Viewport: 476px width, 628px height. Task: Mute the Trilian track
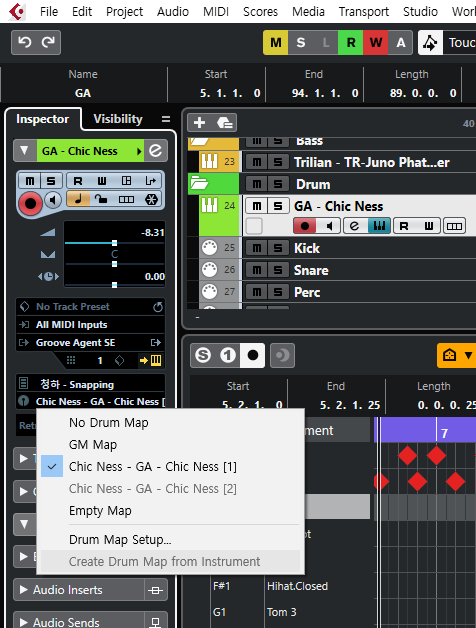(257, 162)
